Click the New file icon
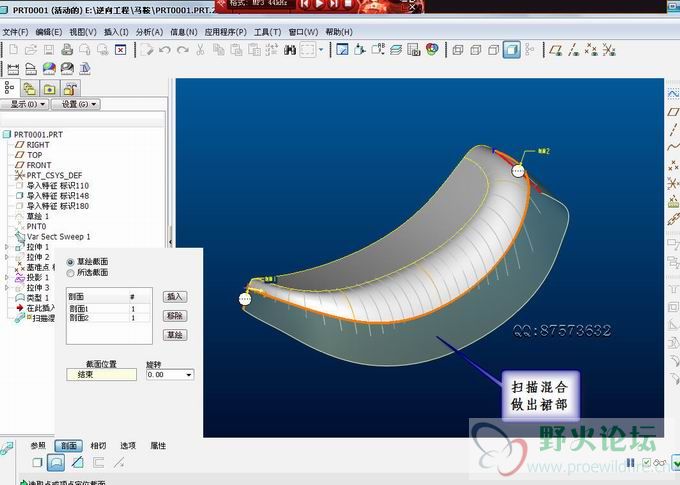 (13, 50)
